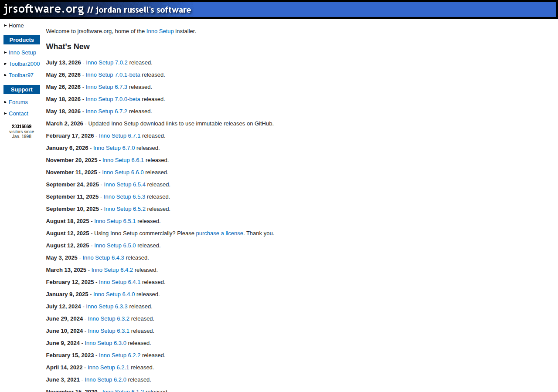Image resolution: width=558 pixels, height=392 pixels.
Task: Select the date June 3, 2021
Action: (63, 380)
